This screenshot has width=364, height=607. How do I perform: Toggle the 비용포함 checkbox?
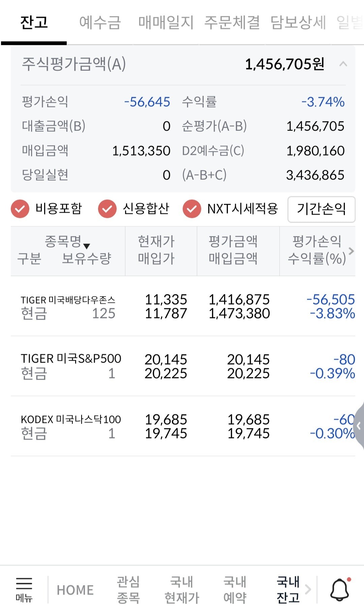pyautogui.click(x=20, y=209)
